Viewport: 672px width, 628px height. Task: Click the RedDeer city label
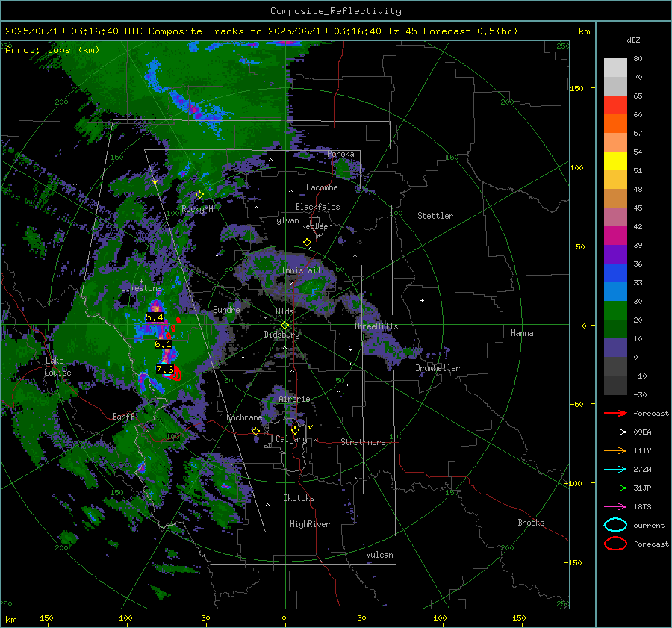[317, 226]
